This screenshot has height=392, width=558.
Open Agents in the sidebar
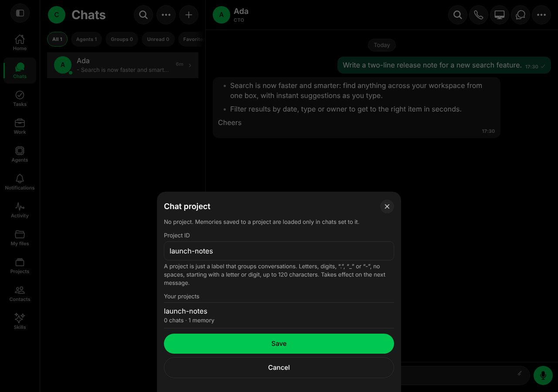pos(20,154)
